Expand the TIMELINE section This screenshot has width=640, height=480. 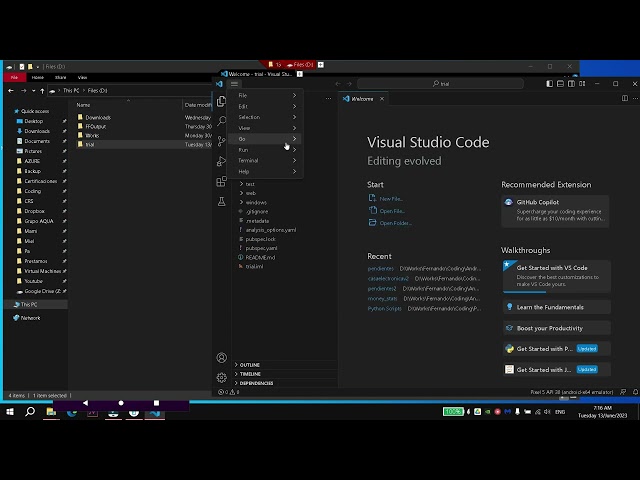click(250, 374)
